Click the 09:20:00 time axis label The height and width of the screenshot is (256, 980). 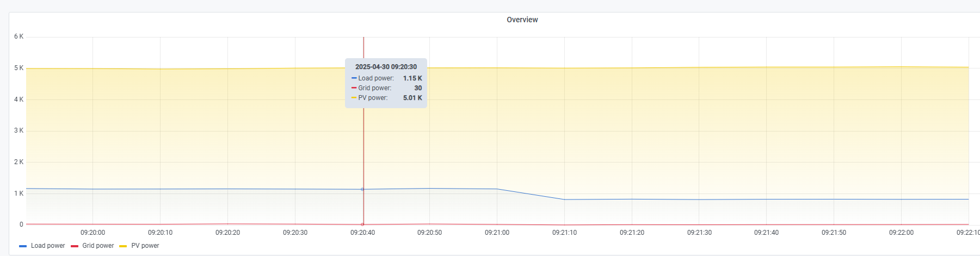(x=93, y=233)
